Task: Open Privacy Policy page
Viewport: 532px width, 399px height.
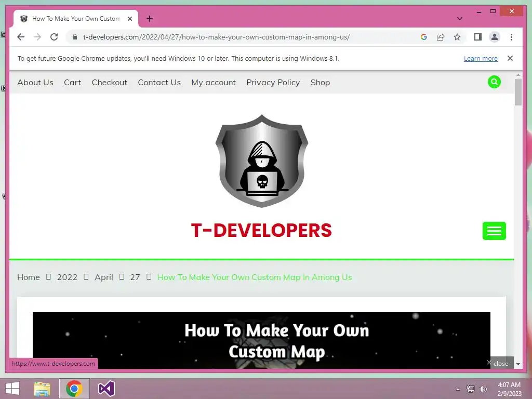Action: pyautogui.click(x=273, y=83)
